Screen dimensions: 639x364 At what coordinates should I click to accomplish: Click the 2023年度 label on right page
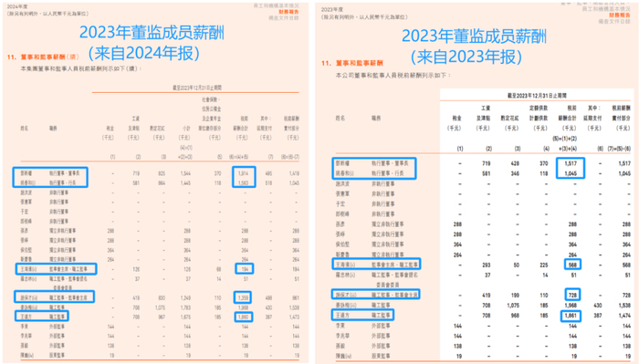click(x=332, y=9)
